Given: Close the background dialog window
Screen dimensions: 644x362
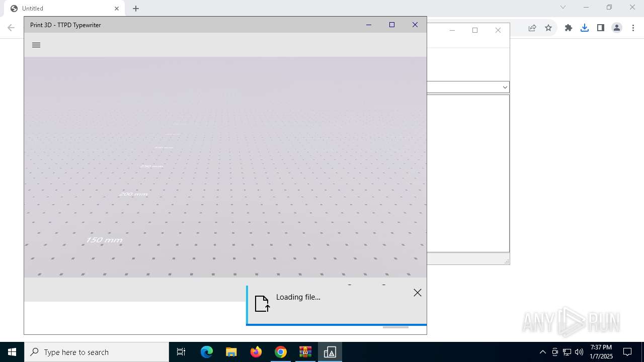Looking at the screenshot, I should pyautogui.click(x=498, y=30).
